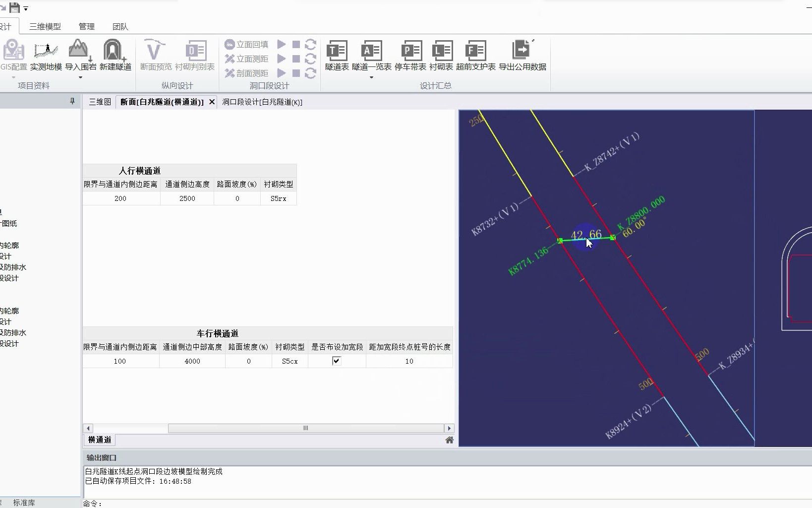The height and width of the screenshot is (508, 812).
Task: Switch to the 三维图 view tab
Action: tap(99, 102)
